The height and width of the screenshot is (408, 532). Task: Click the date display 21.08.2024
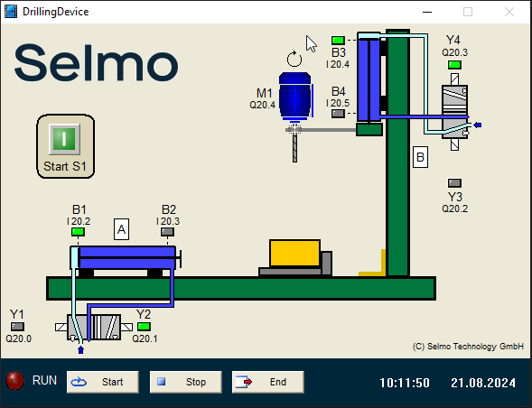(483, 383)
